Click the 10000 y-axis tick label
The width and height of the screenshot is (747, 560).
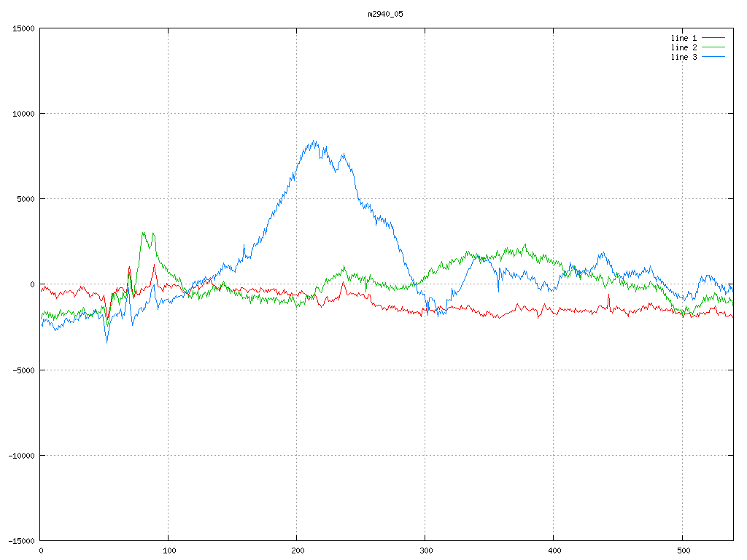coord(22,114)
